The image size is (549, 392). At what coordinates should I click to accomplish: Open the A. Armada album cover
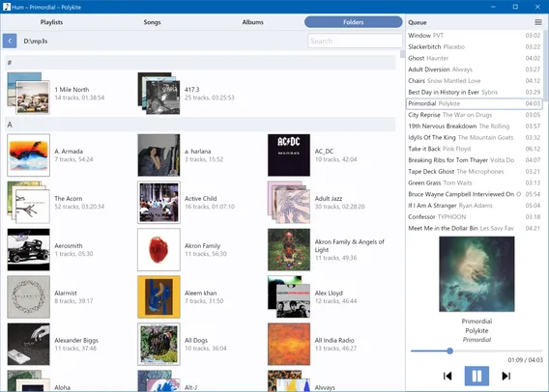28,154
